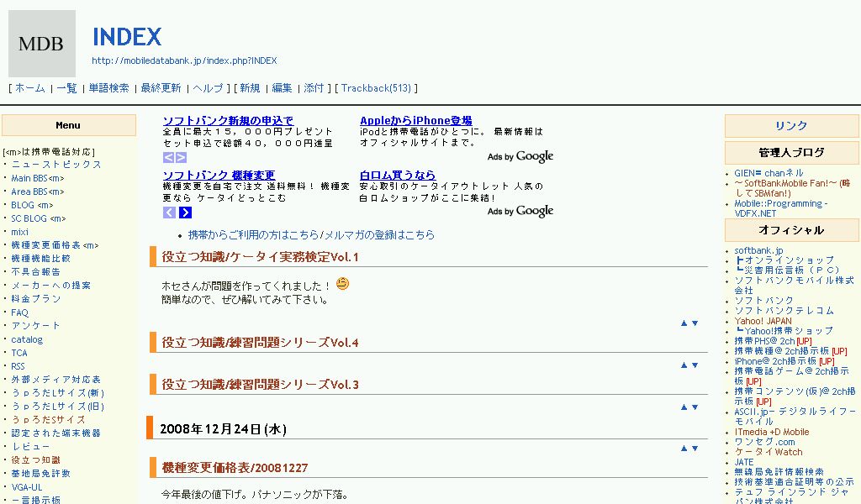The image size is (861, 504).
Task: Go to 単語検索 word search
Action: 108,87
